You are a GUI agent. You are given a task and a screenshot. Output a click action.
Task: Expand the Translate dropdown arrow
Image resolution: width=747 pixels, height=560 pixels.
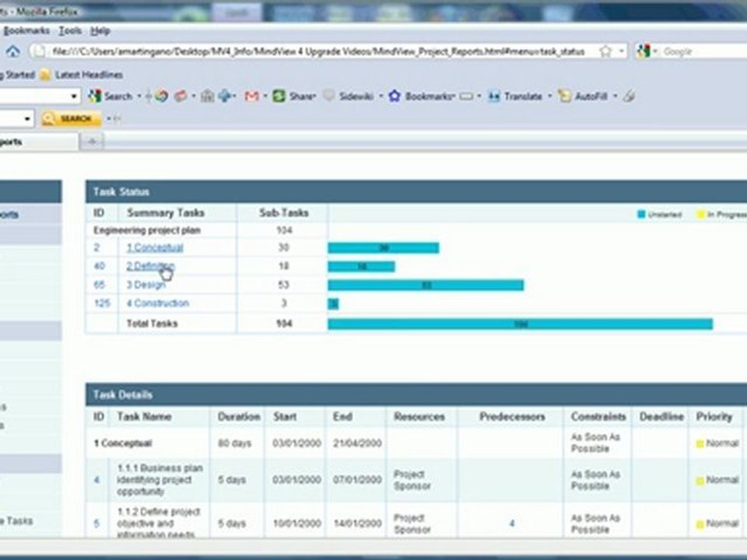549,96
